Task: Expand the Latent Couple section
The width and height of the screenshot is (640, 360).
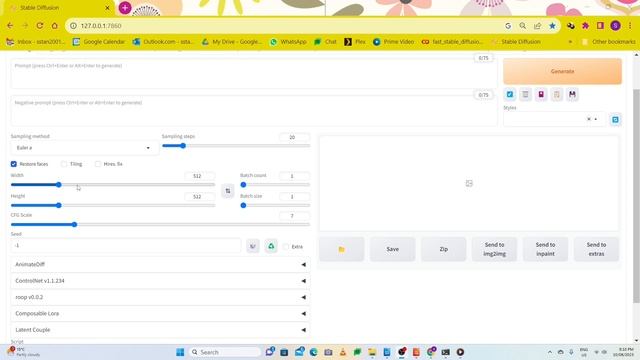Action: [x=160, y=330]
